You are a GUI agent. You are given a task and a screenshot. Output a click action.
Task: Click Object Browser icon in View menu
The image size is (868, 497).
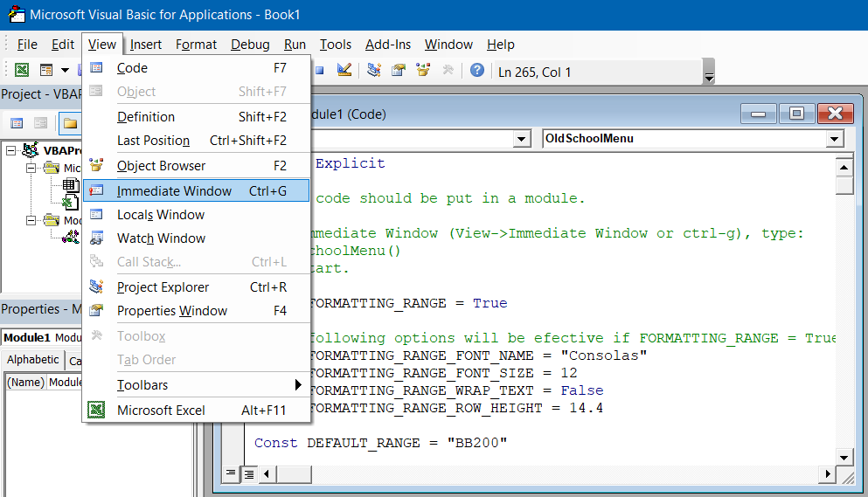(96, 164)
